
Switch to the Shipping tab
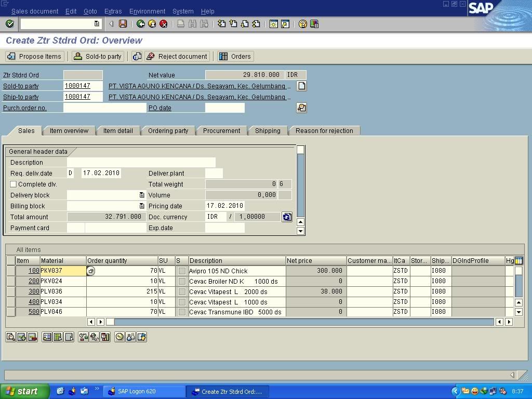point(268,131)
